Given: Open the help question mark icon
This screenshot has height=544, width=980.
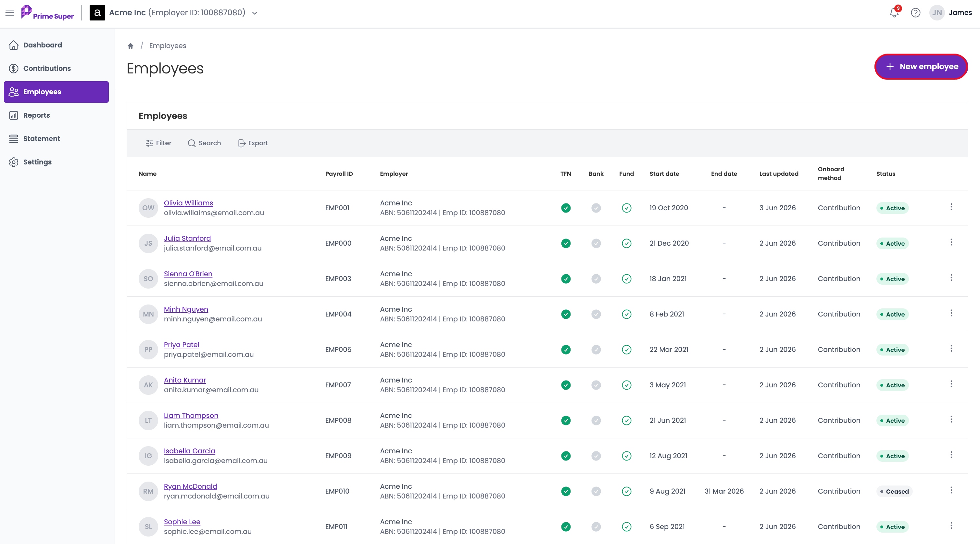Looking at the screenshot, I should [915, 13].
